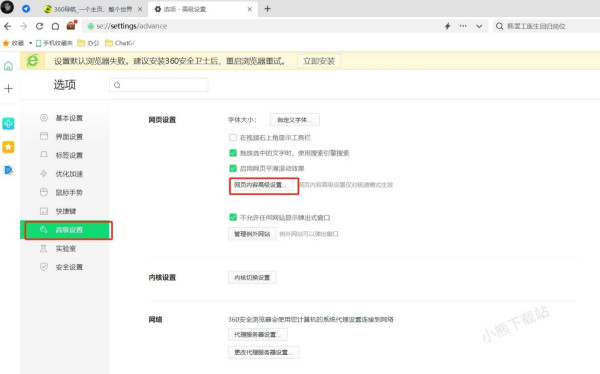Open the 办公 bookmark folder

pyautogui.click(x=88, y=43)
